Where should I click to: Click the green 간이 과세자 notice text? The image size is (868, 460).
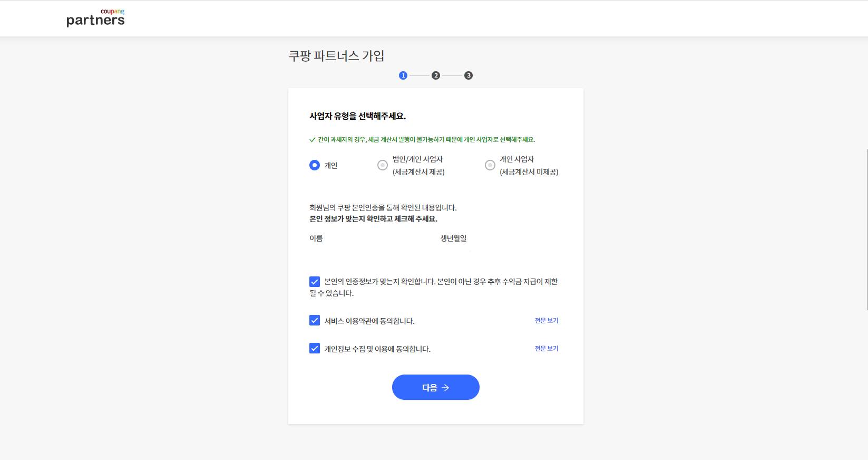[426, 140]
